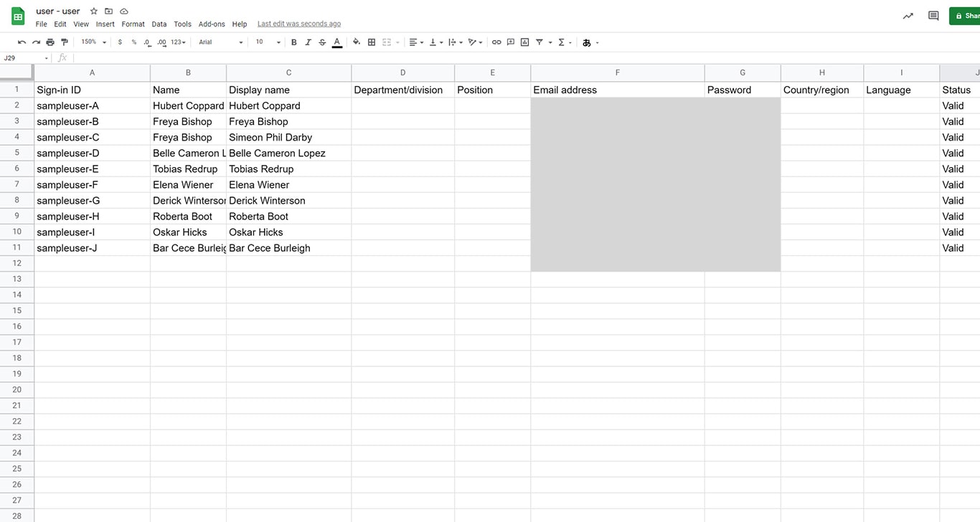
Task: Open the Arial font dropdown
Action: [221, 42]
